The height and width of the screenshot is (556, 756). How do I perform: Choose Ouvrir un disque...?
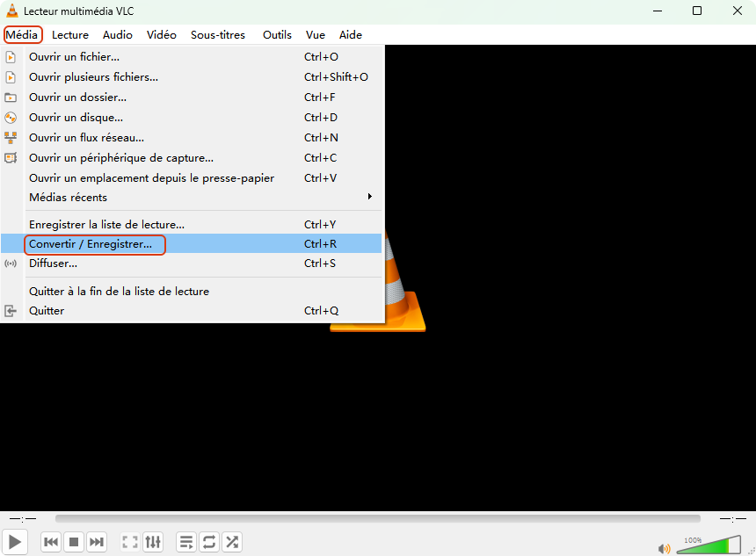pyautogui.click(x=191, y=118)
